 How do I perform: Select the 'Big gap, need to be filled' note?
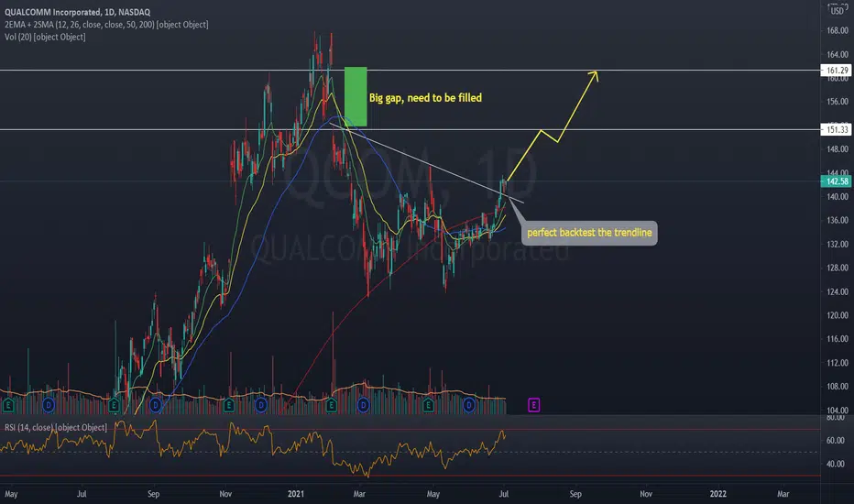(x=425, y=98)
